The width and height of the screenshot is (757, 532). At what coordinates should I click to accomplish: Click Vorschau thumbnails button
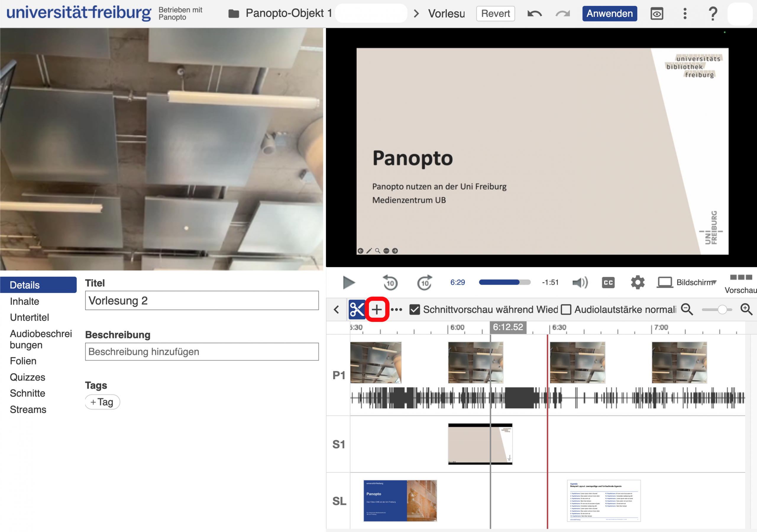tap(740, 284)
